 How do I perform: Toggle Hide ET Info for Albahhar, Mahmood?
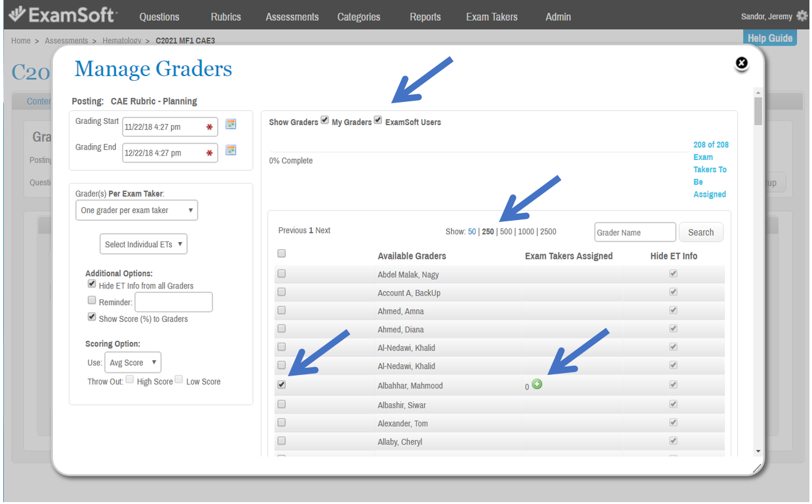pyautogui.click(x=674, y=385)
